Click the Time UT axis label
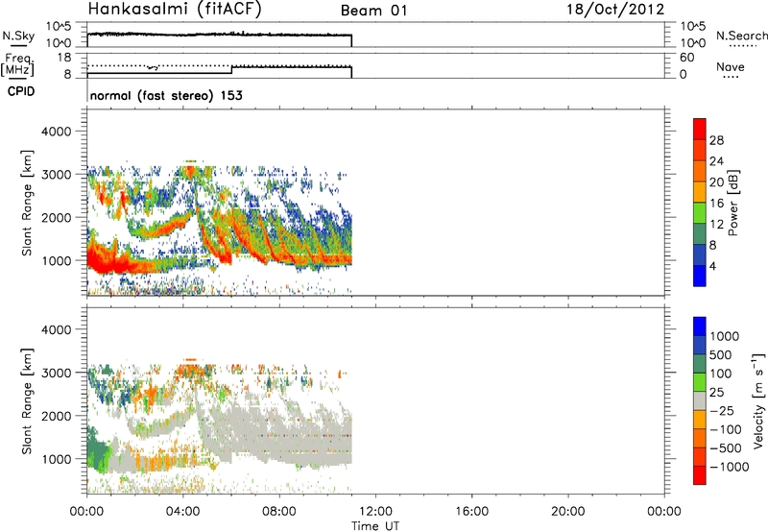768x532 pixels. coord(375,526)
